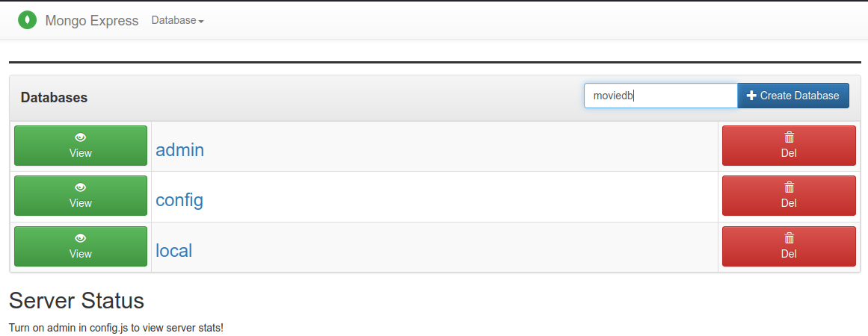Click the trash icon for admin database
Image resolution: width=868 pixels, height=336 pixels.
(x=789, y=137)
